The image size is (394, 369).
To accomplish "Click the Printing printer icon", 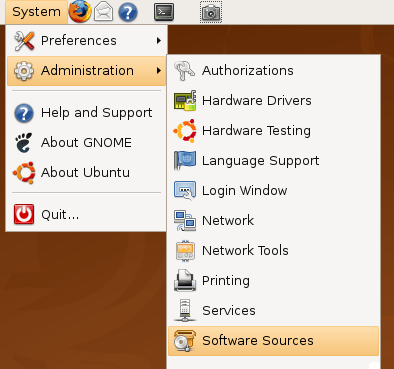I will point(185,281).
